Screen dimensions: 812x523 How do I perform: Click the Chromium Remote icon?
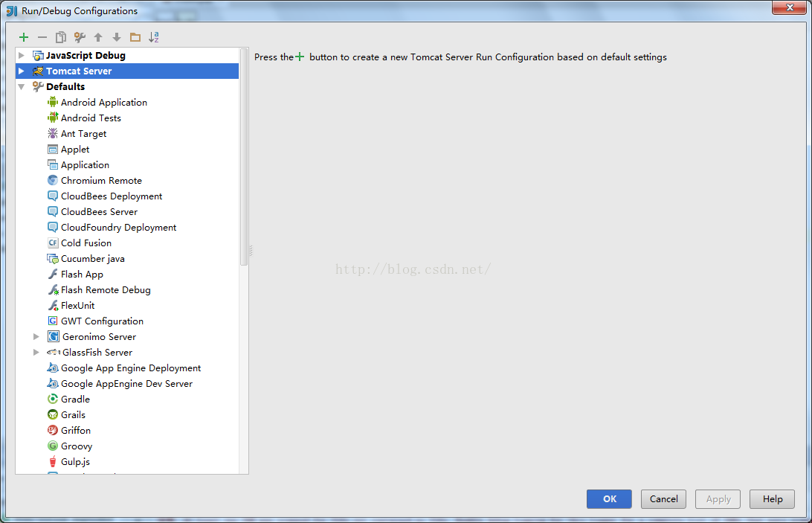[x=53, y=180]
